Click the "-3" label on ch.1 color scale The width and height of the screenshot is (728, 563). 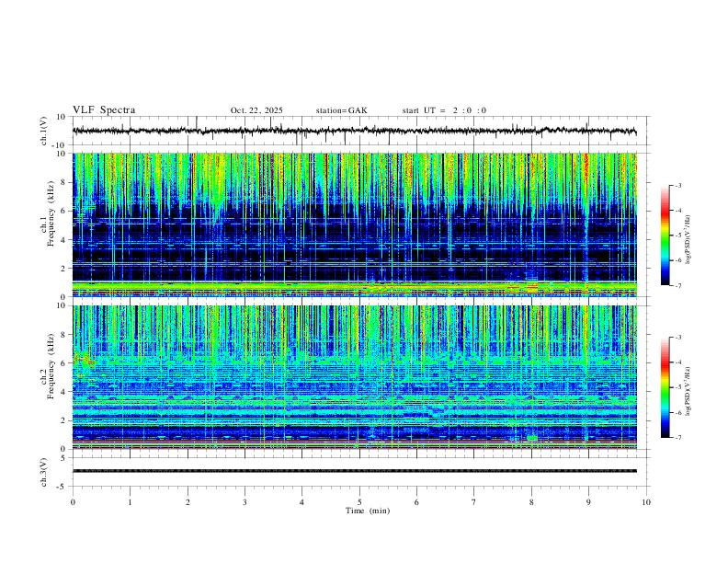coord(678,185)
